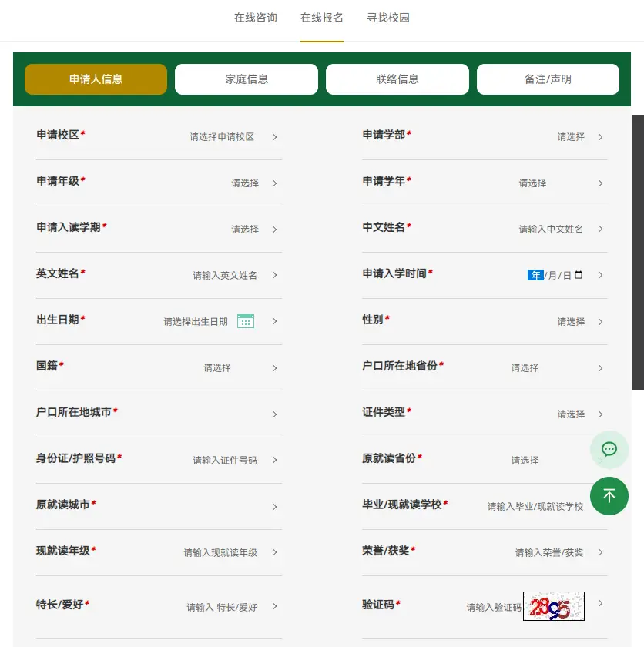Click the chevron arrow in 证件类型 row
The image size is (644, 647).
pyautogui.click(x=601, y=414)
